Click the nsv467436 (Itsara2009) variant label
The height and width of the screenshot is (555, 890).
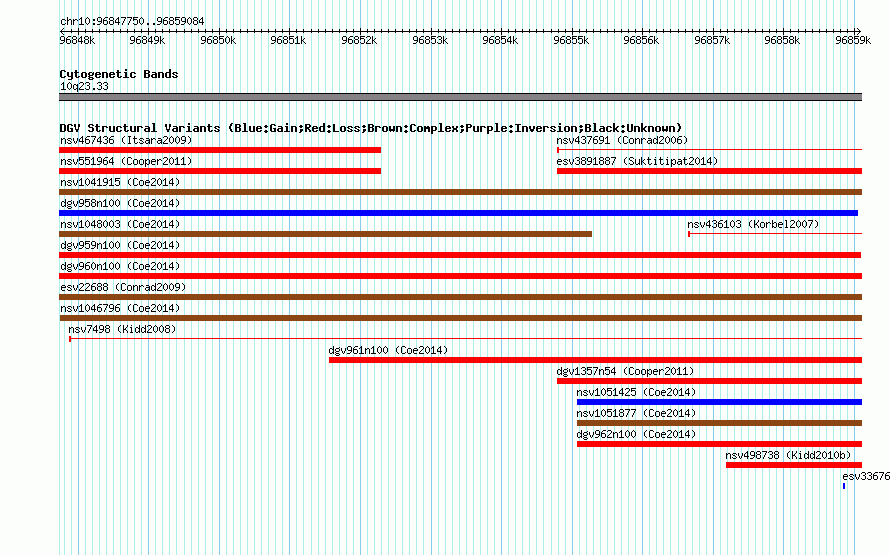click(126, 140)
